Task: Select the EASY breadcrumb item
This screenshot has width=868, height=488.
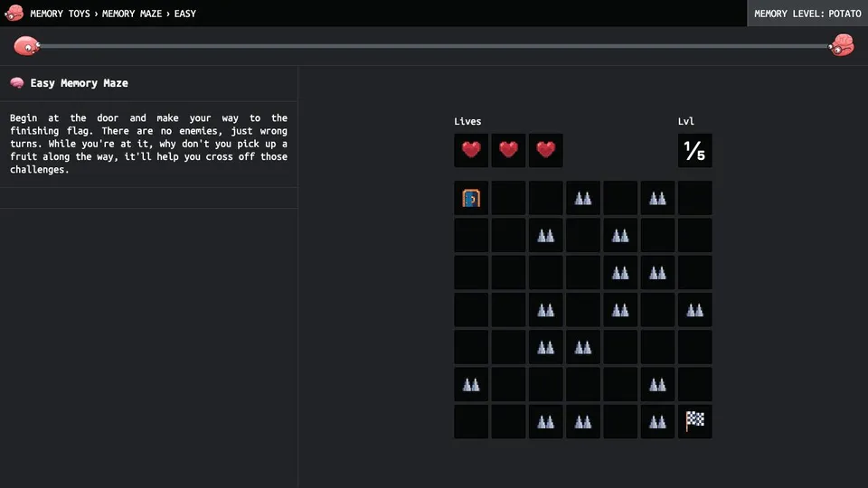Action: (x=184, y=14)
